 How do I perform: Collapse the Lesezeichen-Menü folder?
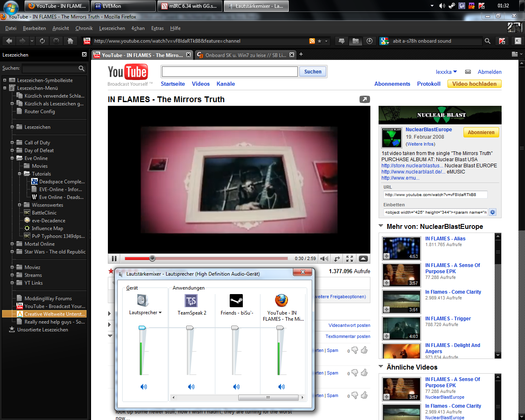(x=5, y=88)
